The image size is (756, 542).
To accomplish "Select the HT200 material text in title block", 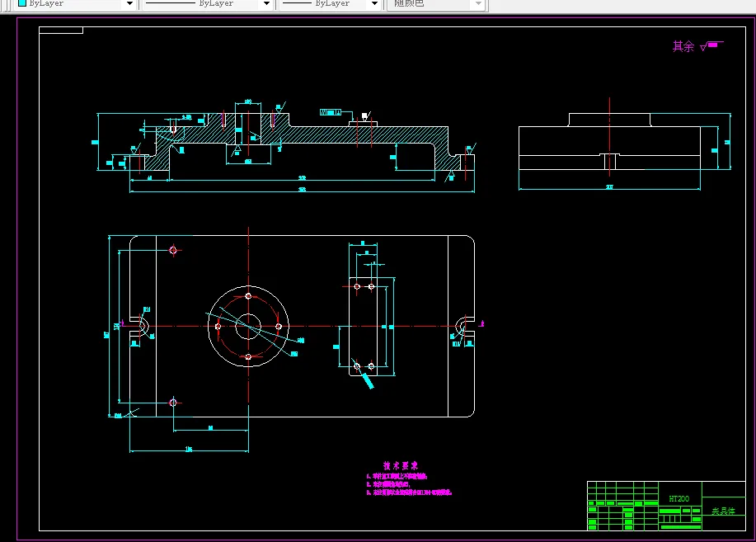I will [x=679, y=498].
